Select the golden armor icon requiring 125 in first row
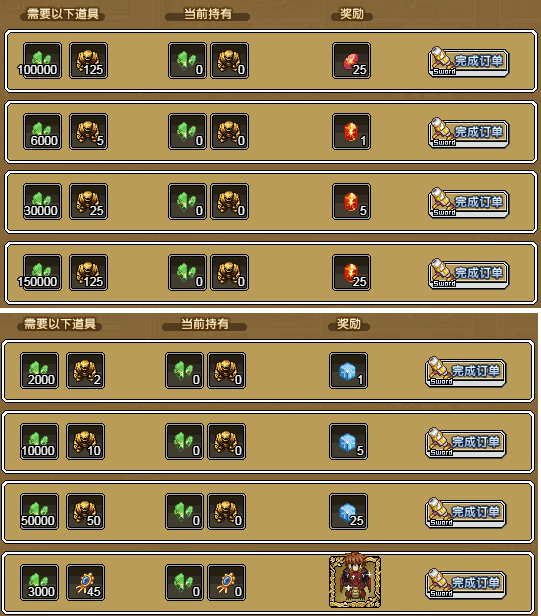This screenshot has width=541, height=616. [x=88, y=61]
